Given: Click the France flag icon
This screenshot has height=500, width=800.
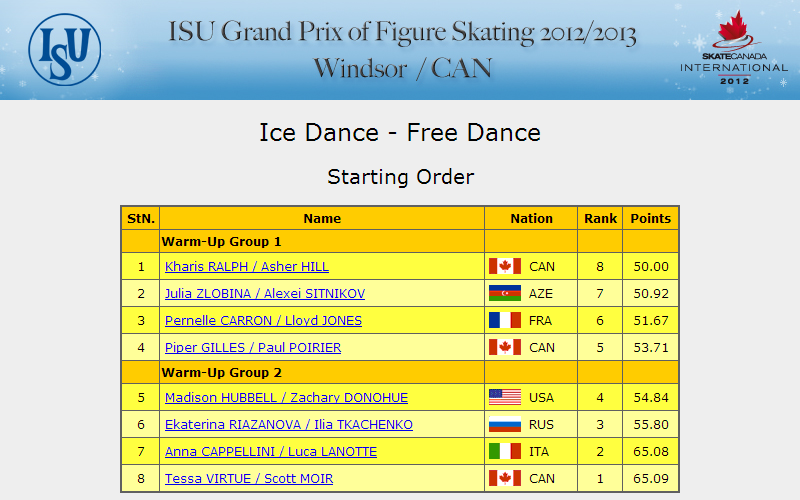Looking at the screenshot, I should pyautogui.click(x=505, y=320).
